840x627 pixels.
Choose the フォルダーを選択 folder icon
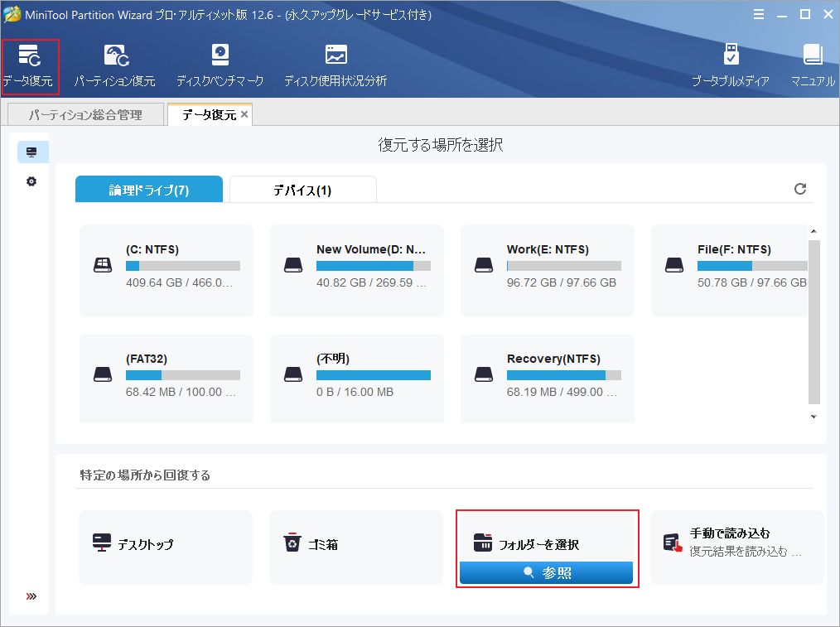[483, 543]
